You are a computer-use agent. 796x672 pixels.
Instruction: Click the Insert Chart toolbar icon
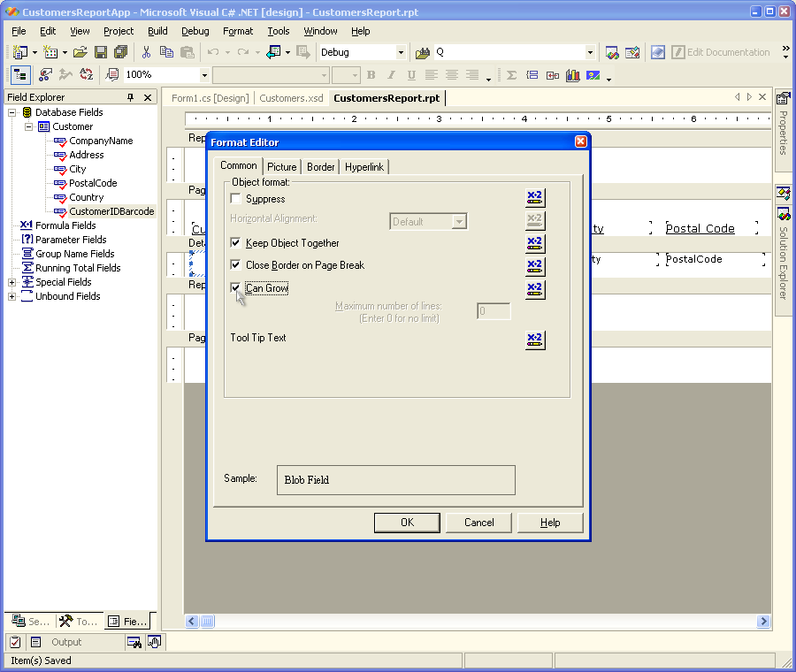pos(573,75)
